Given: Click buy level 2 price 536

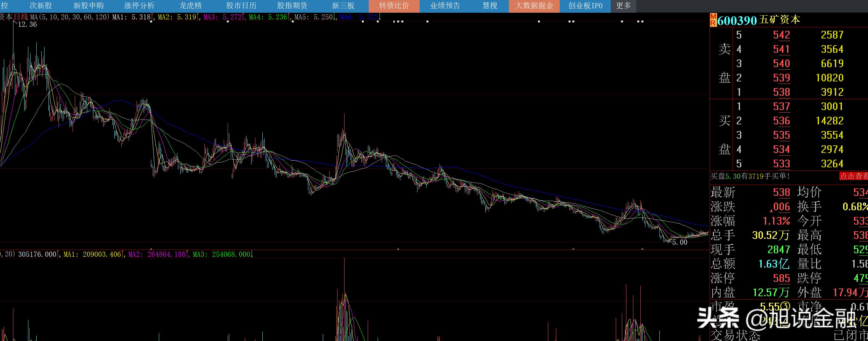Looking at the screenshot, I should click(x=781, y=121).
